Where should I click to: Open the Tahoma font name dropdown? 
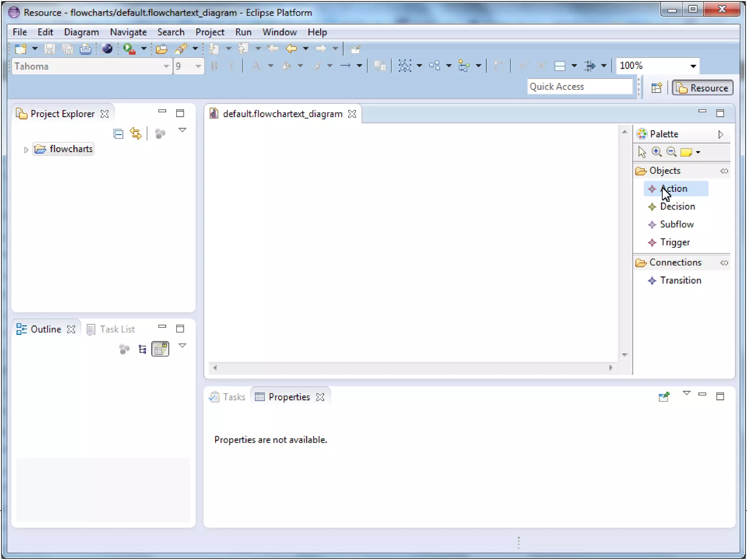(x=166, y=66)
